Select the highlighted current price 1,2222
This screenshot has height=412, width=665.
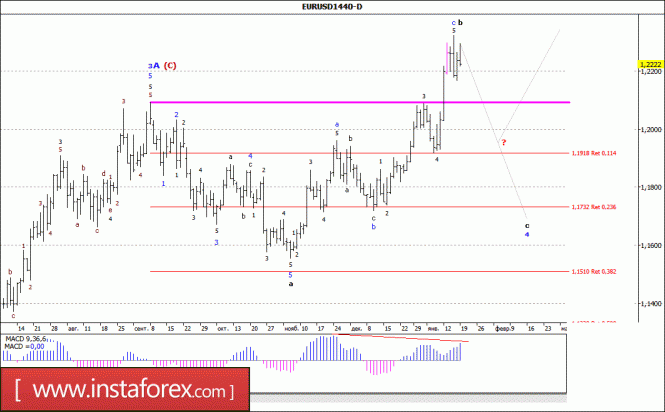(x=651, y=64)
